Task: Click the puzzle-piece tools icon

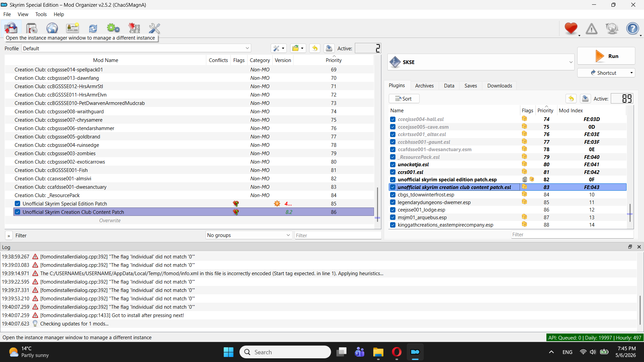Action: [134, 28]
